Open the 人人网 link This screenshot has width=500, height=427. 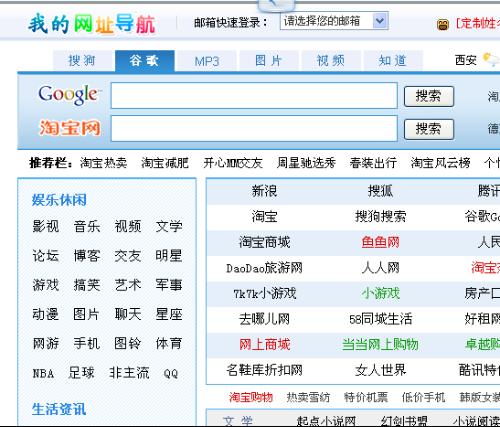380,268
